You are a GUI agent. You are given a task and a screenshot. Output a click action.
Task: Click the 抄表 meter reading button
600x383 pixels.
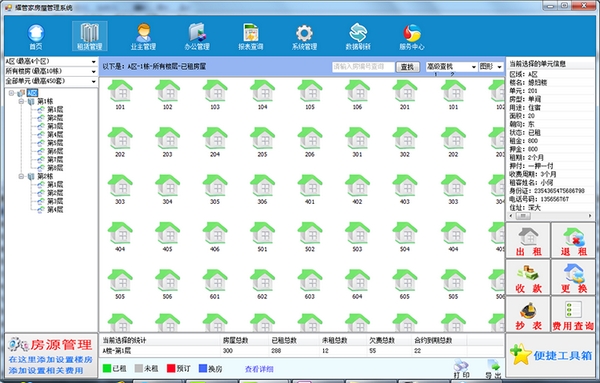pos(528,314)
